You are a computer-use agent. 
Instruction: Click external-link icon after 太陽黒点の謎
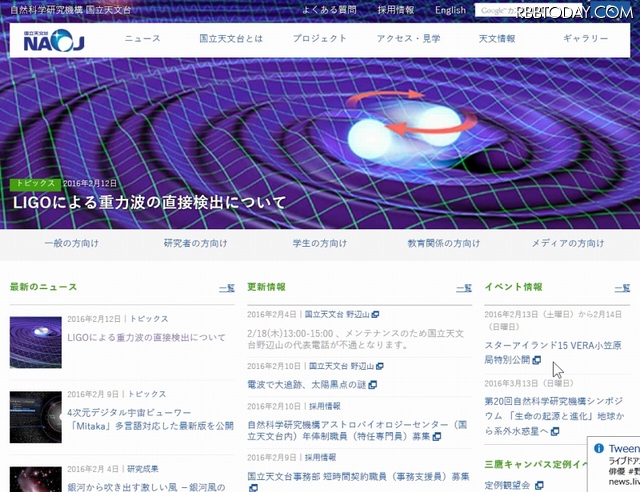[372, 385]
